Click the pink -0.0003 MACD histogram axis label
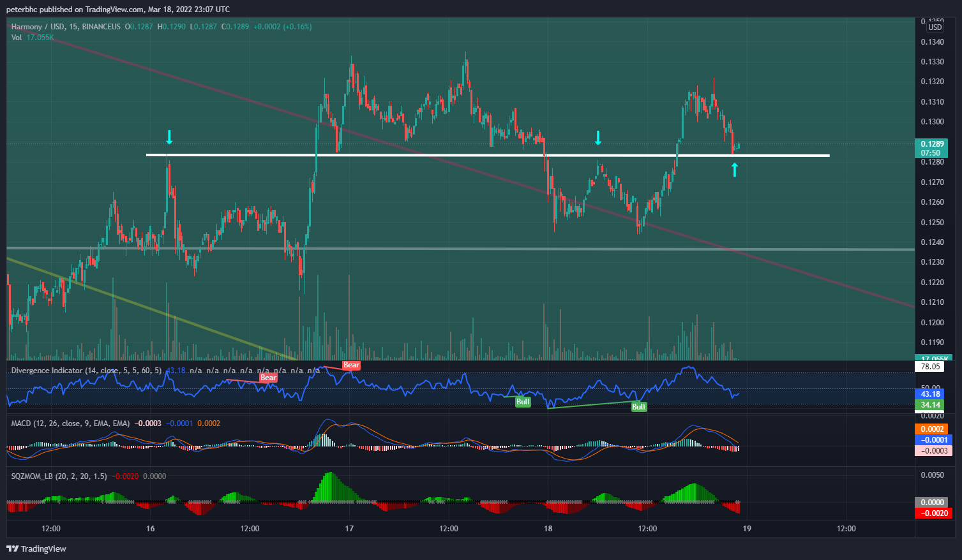962x560 pixels. 933,451
